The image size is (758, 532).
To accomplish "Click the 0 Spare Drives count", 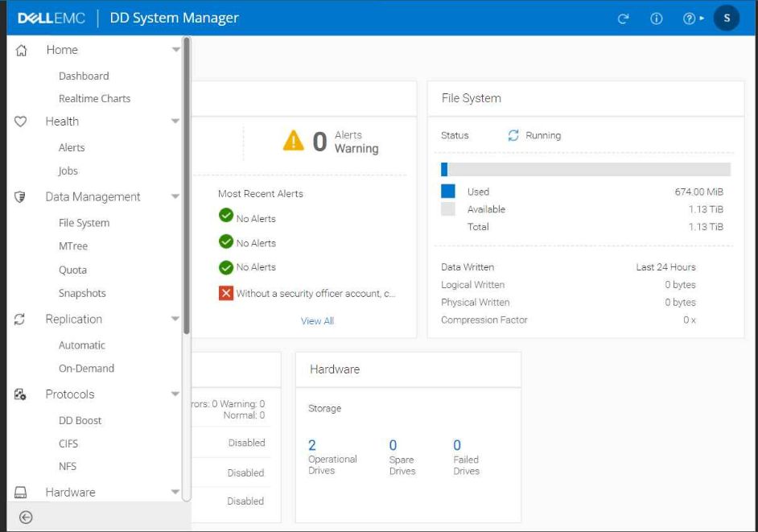I will click(x=393, y=445).
